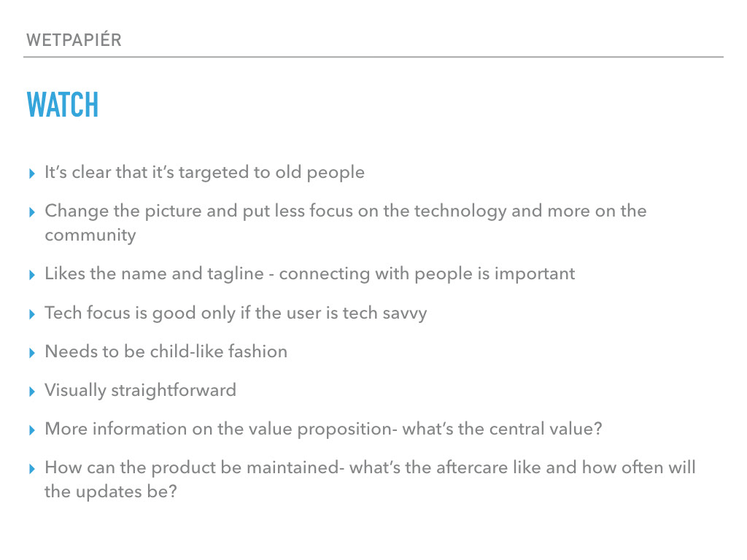Select the blue WATCH slide title

(63, 105)
